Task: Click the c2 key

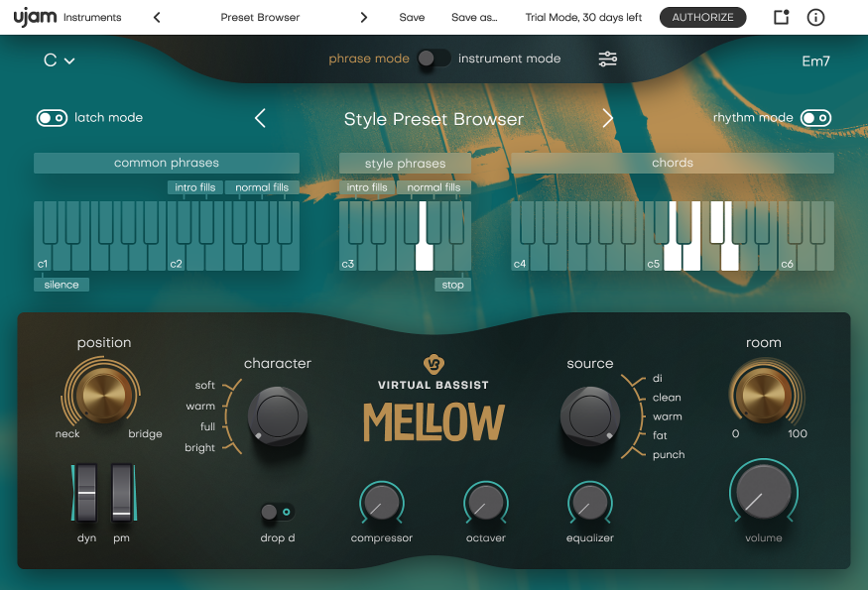Action: point(177,258)
